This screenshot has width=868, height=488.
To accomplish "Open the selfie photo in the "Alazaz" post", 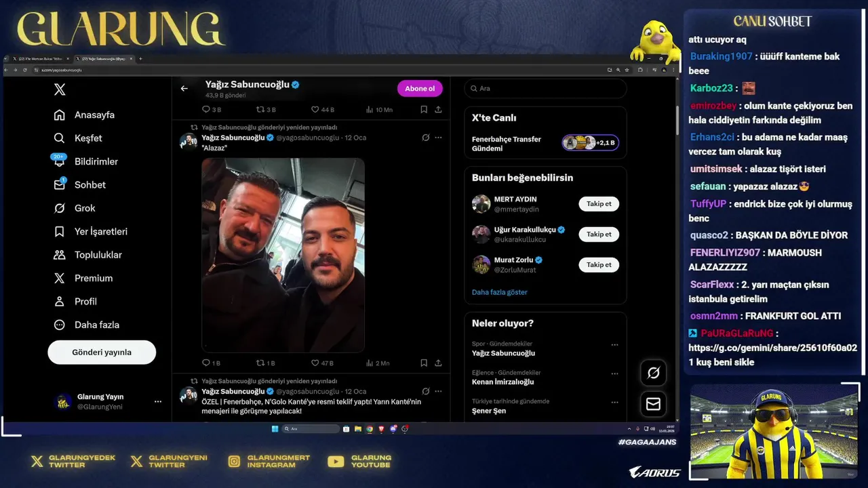I will (x=283, y=255).
